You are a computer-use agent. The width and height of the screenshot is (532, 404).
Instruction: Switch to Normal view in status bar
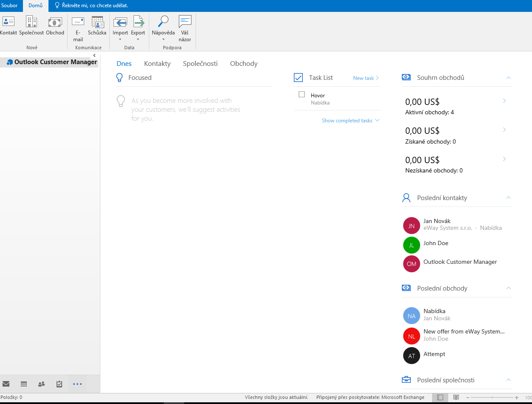[x=440, y=397]
